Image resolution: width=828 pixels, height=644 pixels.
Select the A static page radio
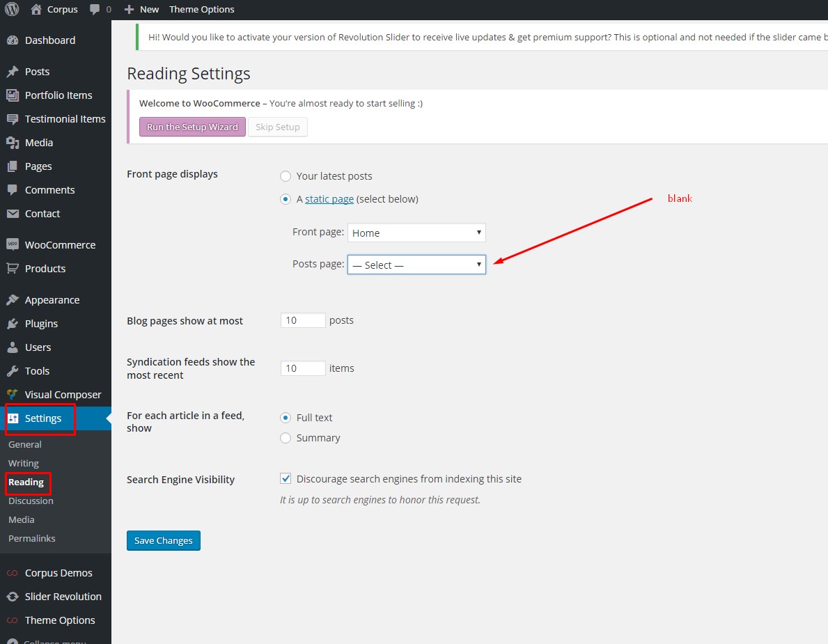285,199
